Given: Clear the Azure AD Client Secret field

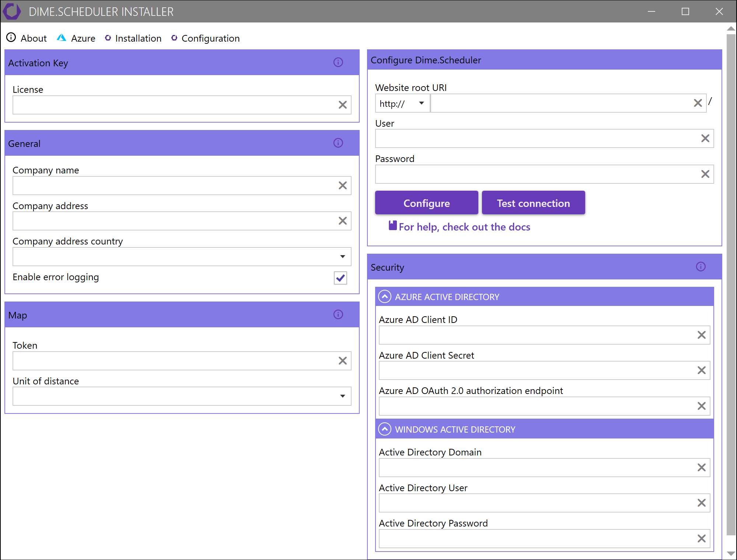Looking at the screenshot, I should click(702, 370).
